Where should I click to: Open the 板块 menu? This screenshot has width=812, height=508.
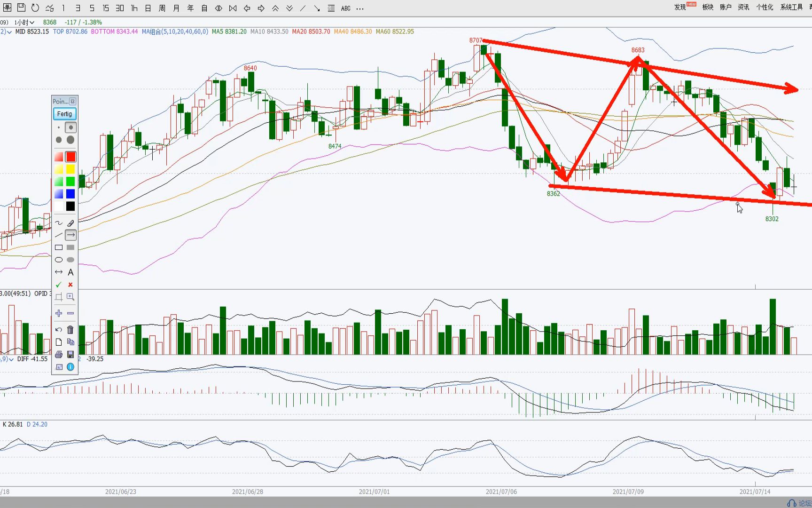point(708,7)
